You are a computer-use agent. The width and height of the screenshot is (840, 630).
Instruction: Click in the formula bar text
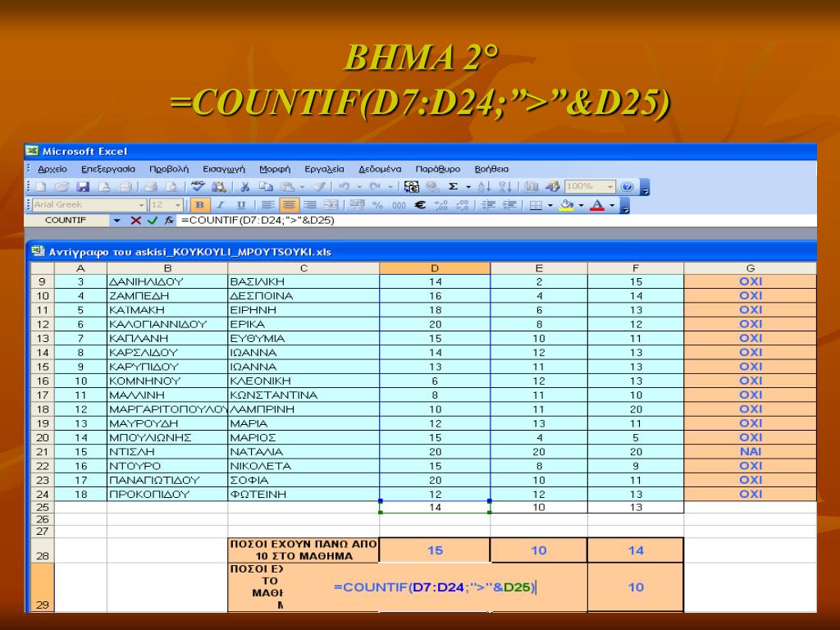pyautogui.click(x=258, y=220)
